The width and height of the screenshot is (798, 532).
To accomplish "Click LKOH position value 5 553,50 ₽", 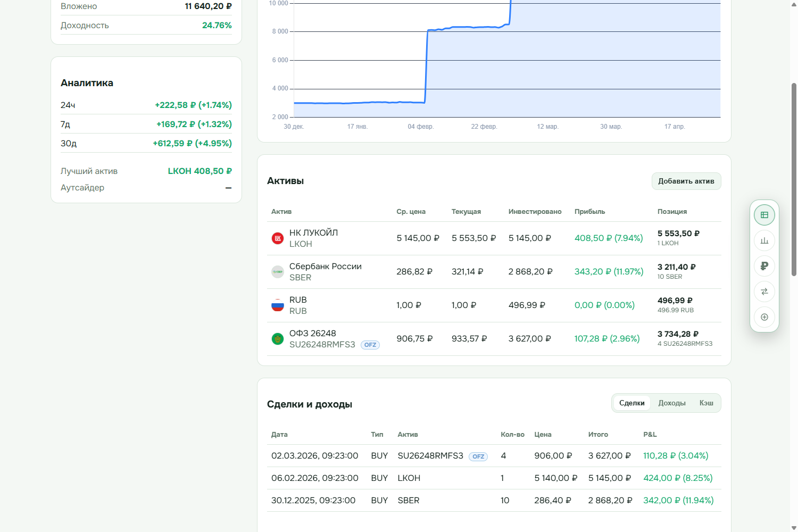I will [678, 233].
